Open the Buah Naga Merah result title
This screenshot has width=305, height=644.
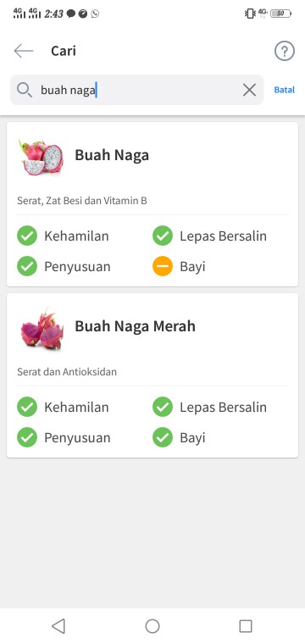[135, 326]
